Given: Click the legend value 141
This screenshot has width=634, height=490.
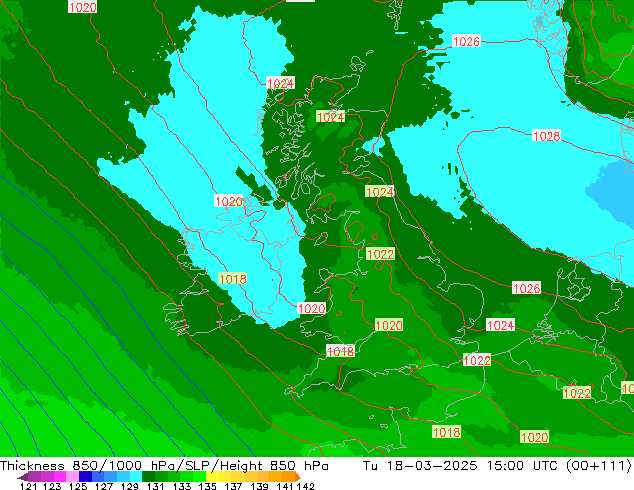Looking at the screenshot, I should pos(285,486).
